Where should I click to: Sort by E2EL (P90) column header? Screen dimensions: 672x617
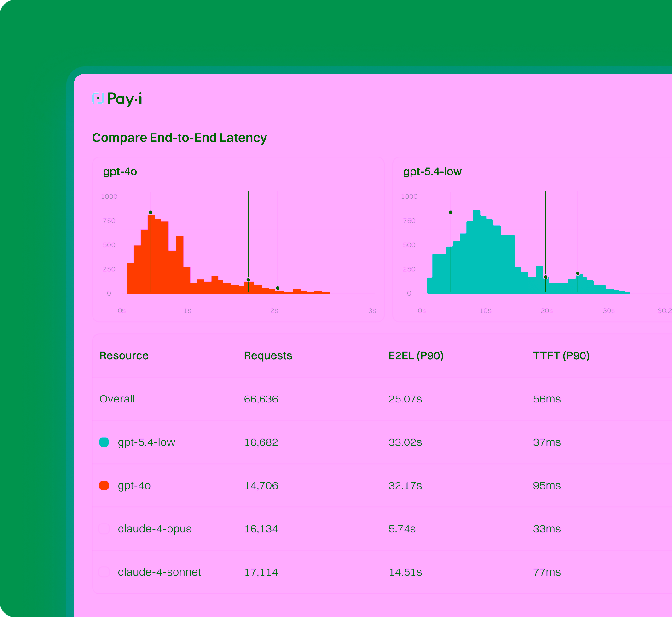coord(416,355)
